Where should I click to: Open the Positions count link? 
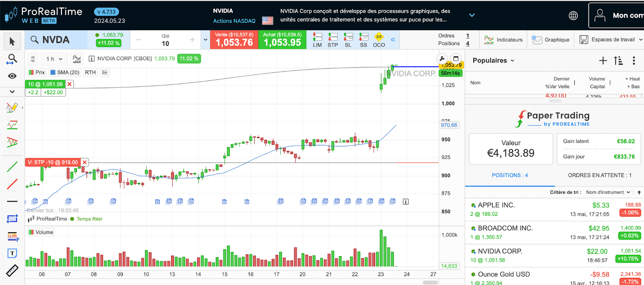click(468, 43)
